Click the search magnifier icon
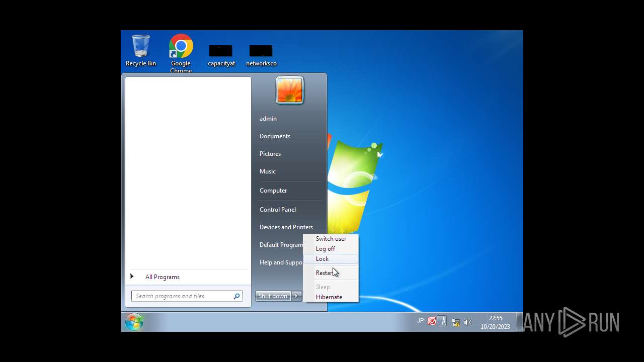This screenshot has width=644, height=362. point(236,296)
